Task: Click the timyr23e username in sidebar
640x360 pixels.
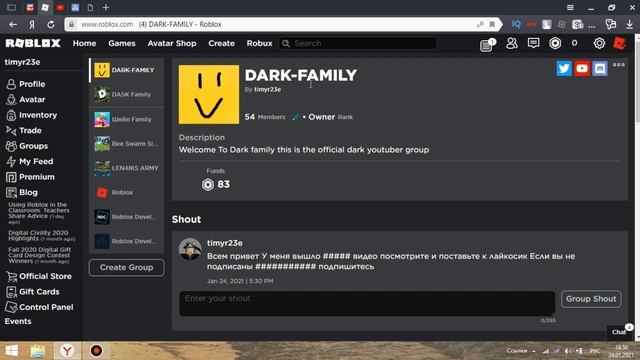Action: click(x=22, y=62)
